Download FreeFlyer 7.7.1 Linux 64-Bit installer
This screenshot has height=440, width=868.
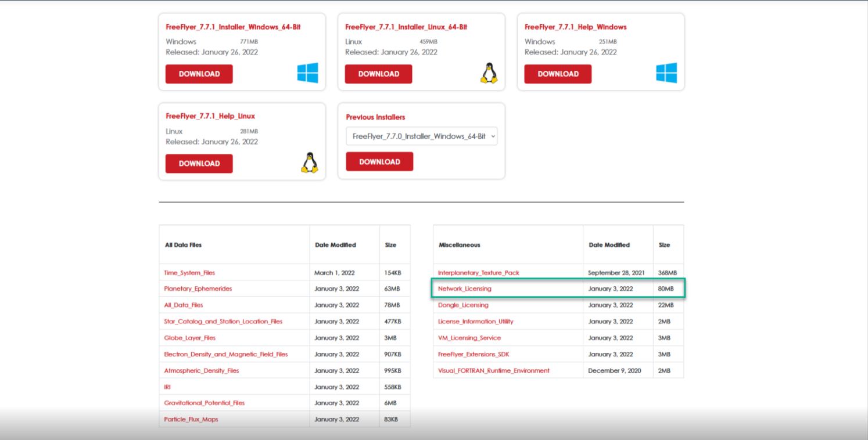tap(379, 74)
